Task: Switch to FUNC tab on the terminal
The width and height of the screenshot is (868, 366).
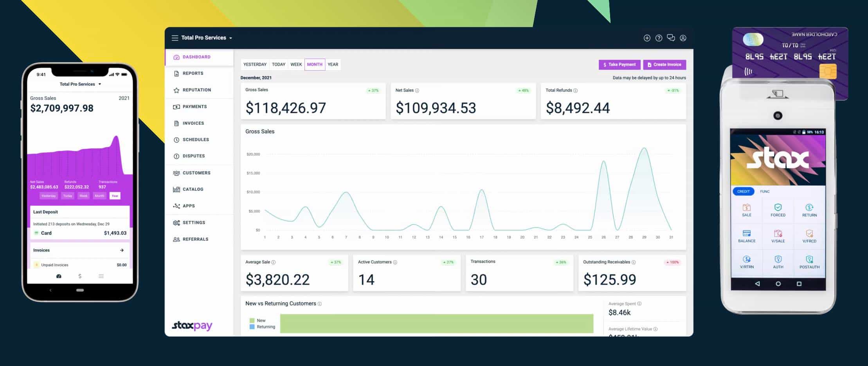Action: click(765, 192)
